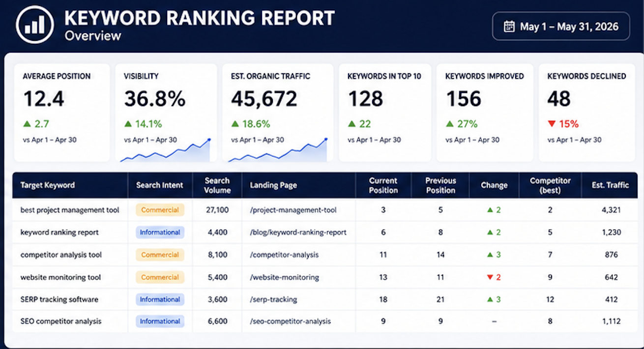This screenshot has width=644, height=349.
Task: Open landing page /blog/keyword-ranking-report
Action: pos(298,232)
